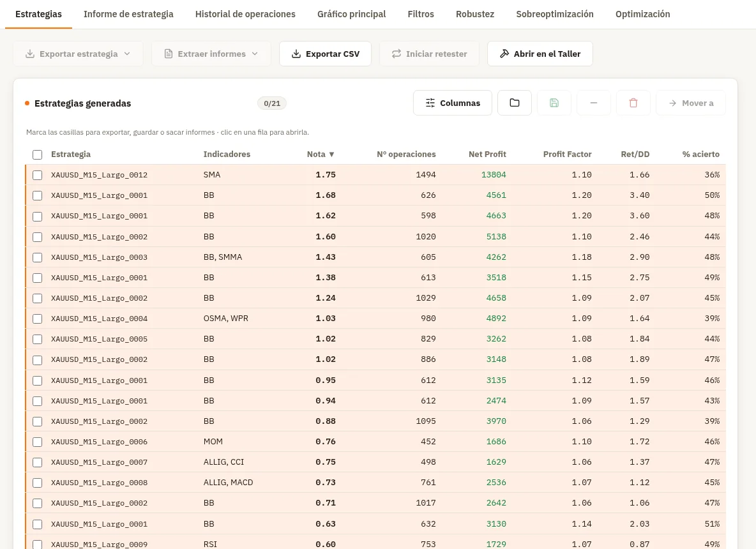
Task: Open the Sobreoptimización tab
Action: point(554,14)
